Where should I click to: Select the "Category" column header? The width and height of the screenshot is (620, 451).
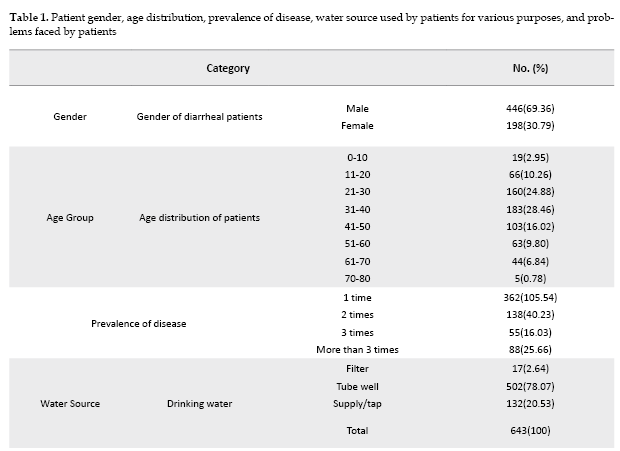pyautogui.click(x=228, y=69)
